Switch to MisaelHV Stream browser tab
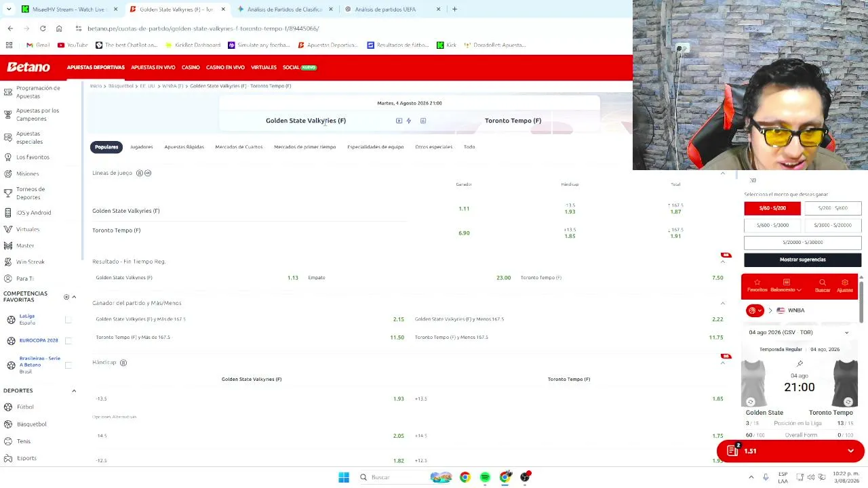This screenshot has height=488, width=868. (68, 9)
